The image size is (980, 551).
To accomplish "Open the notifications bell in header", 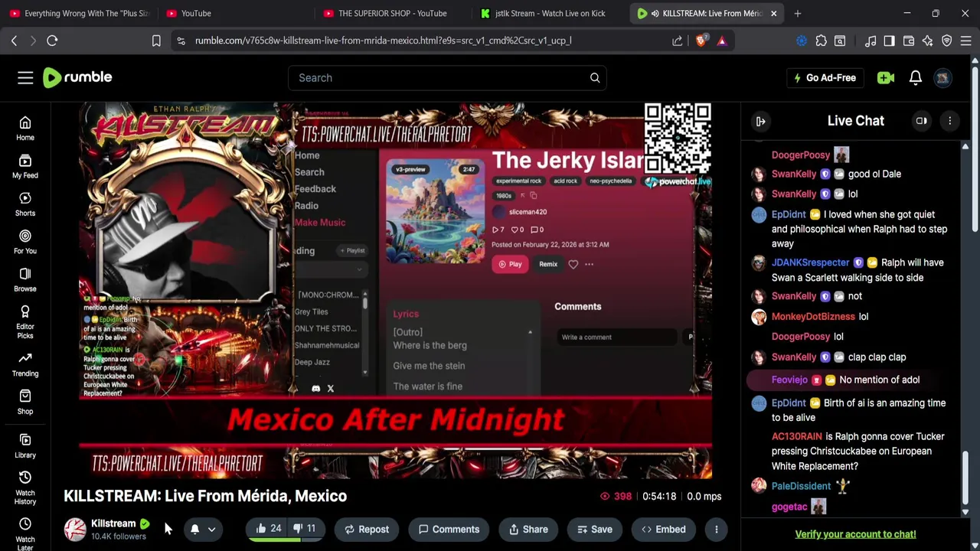I will tap(916, 77).
